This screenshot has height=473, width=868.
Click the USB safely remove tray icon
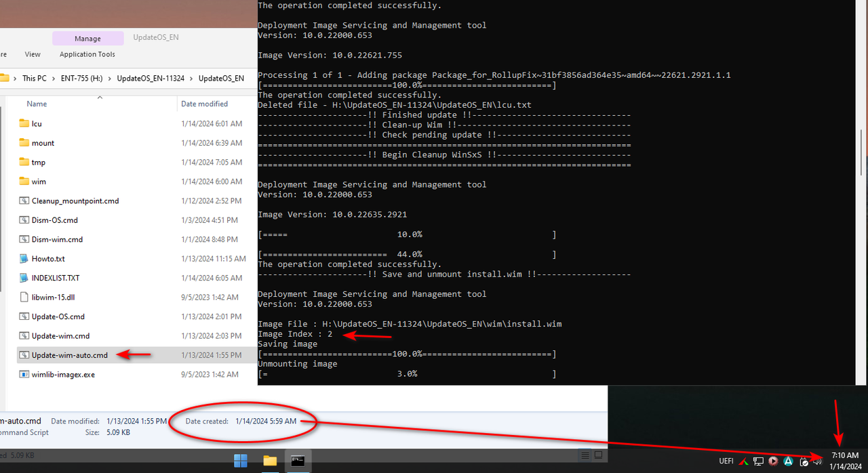804,462
